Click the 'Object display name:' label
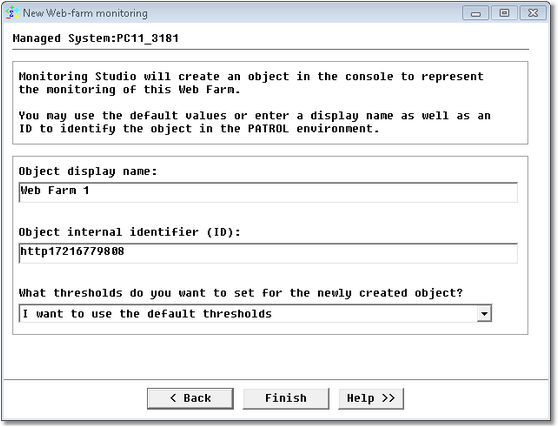558x428 pixels. point(88,171)
